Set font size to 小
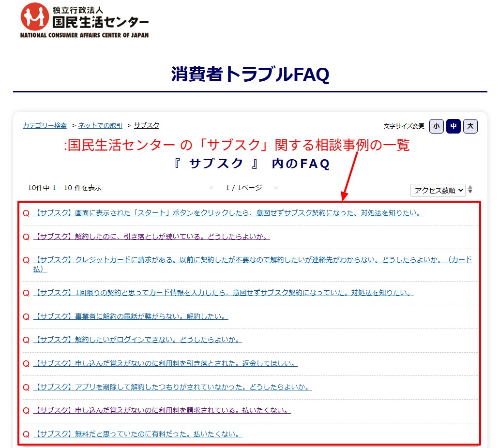Viewport: 499px width, 448px height. (x=436, y=126)
